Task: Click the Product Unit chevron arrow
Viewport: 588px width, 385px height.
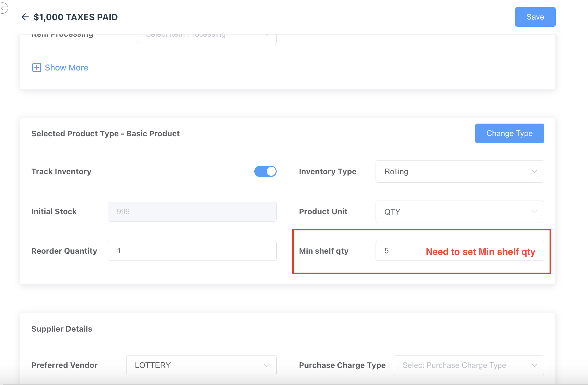Action: [534, 212]
